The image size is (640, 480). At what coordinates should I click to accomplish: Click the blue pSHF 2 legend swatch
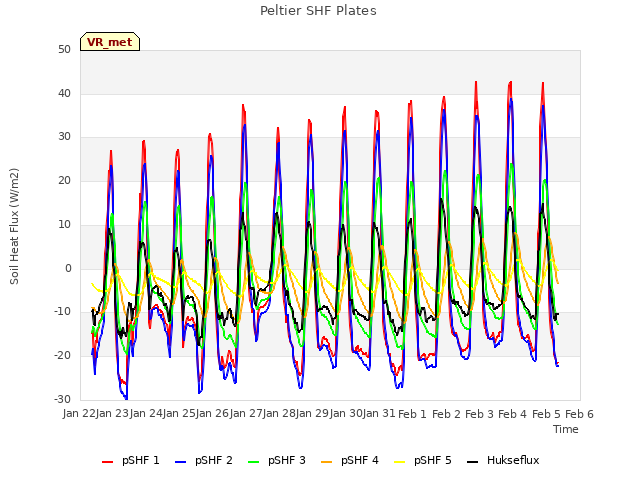[180, 462]
